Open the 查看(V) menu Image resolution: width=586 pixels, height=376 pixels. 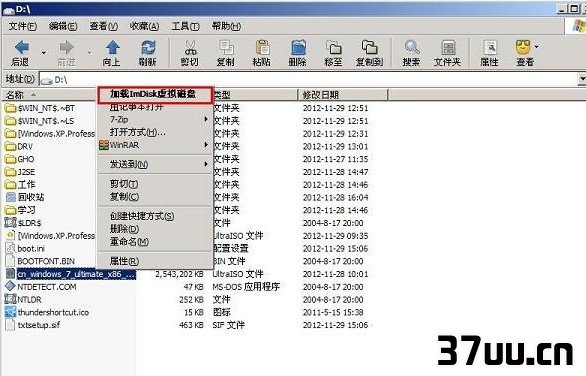104,26
